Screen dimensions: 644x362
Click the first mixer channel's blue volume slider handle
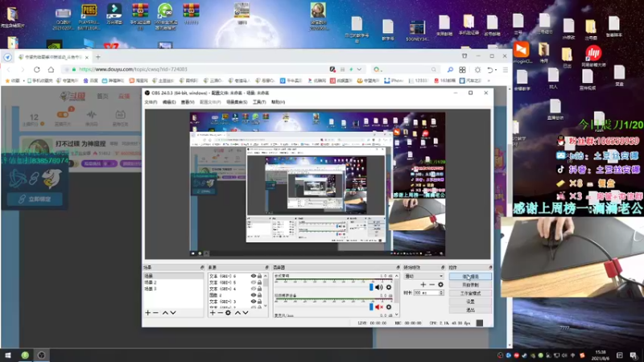tap(371, 287)
